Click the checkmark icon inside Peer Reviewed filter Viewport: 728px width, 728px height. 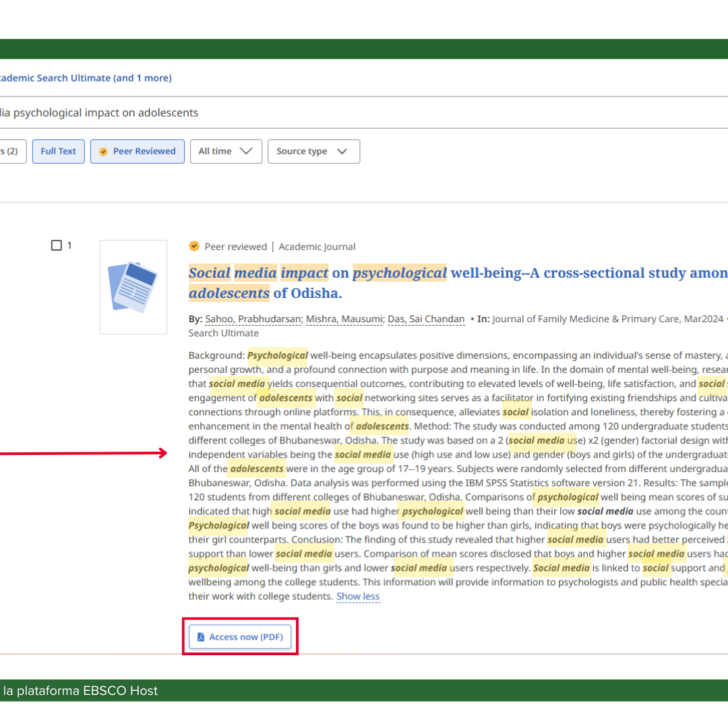(103, 152)
